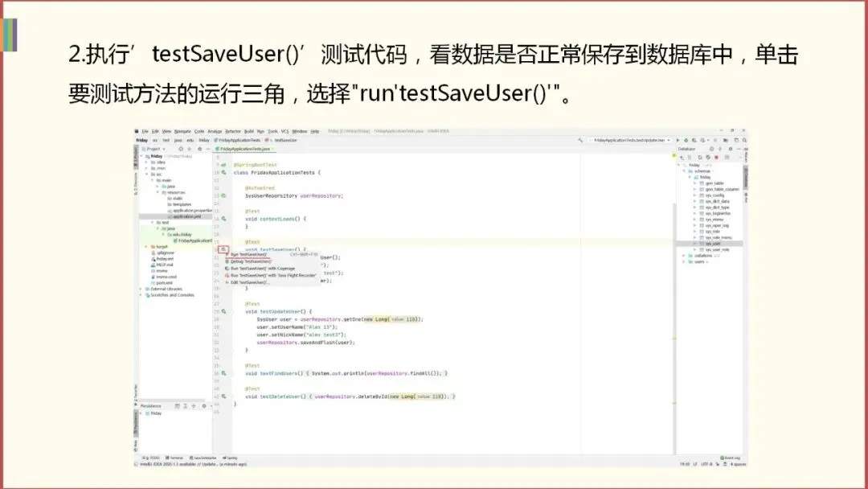Expand Scratches and Consoles node

point(141,295)
